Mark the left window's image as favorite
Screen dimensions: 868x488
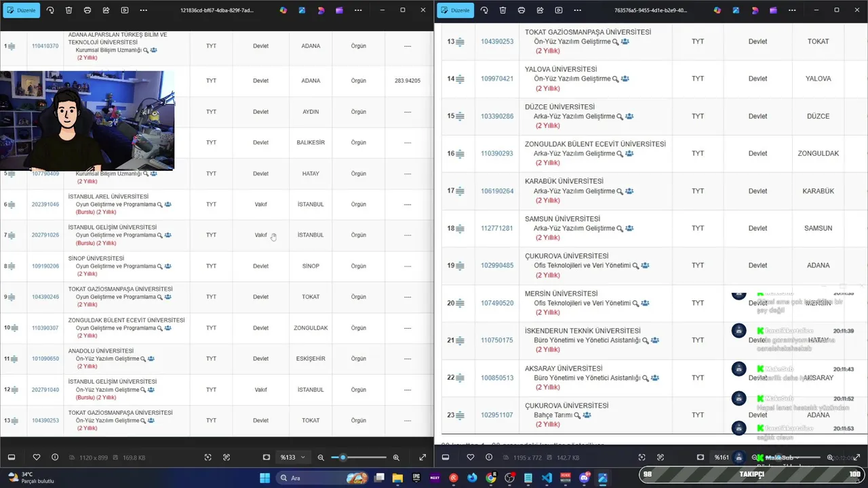tap(37, 457)
